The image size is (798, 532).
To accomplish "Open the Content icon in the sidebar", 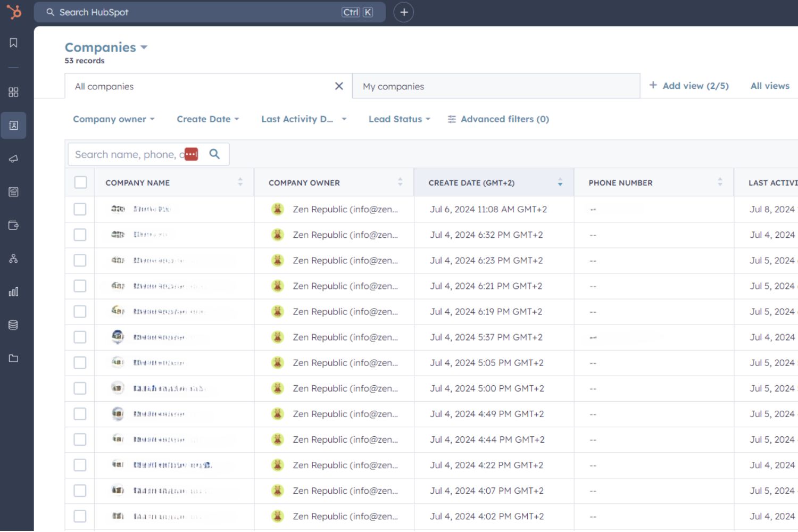I will pyautogui.click(x=13, y=192).
